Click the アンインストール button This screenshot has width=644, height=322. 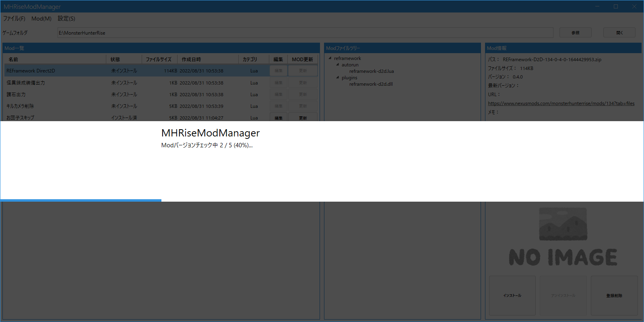point(563,295)
